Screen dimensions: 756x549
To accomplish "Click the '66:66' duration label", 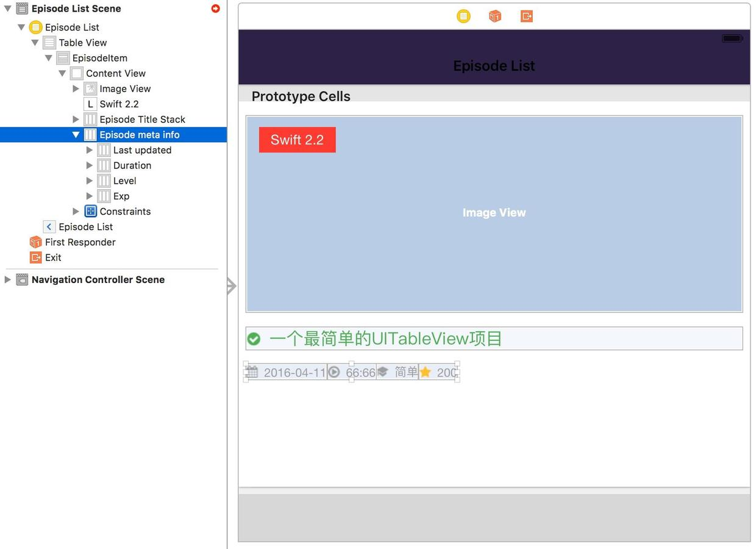I will point(360,373).
